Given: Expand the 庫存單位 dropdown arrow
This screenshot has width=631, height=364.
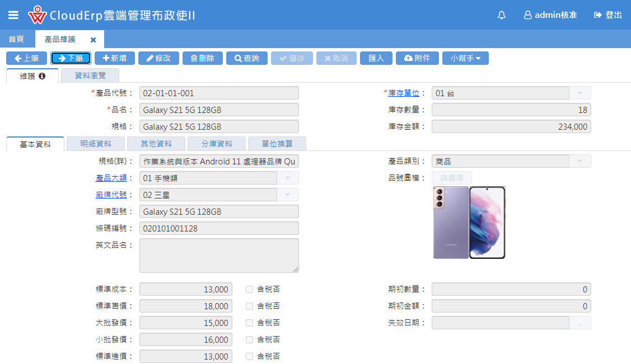Looking at the screenshot, I should [580, 93].
